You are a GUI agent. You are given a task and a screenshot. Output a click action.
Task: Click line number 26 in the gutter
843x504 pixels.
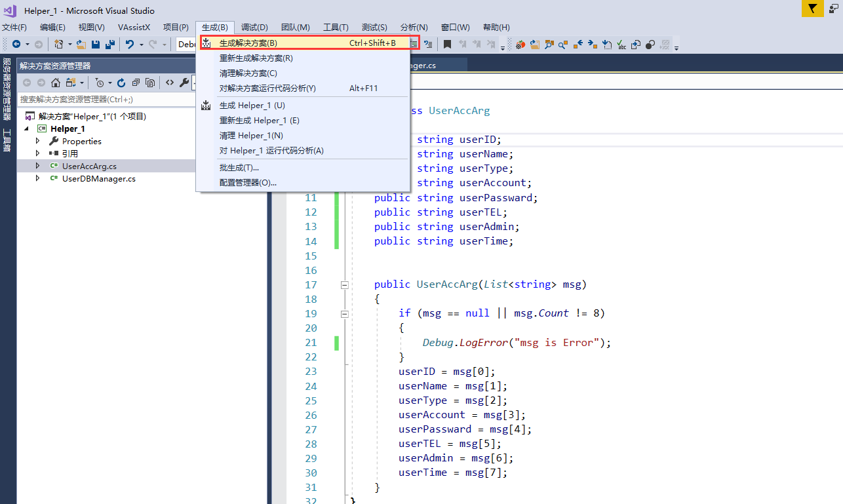(311, 415)
